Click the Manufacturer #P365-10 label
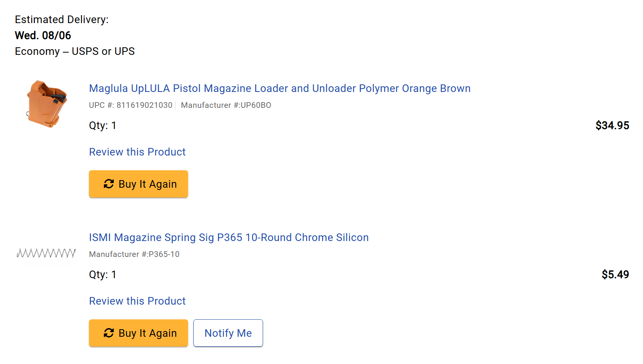Viewport: 643px width, 364px height. click(134, 254)
